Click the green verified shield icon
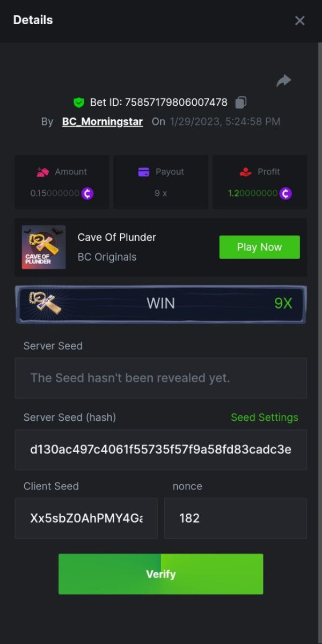Screen dimensions: 322x644 pyautogui.click(x=79, y=102)
